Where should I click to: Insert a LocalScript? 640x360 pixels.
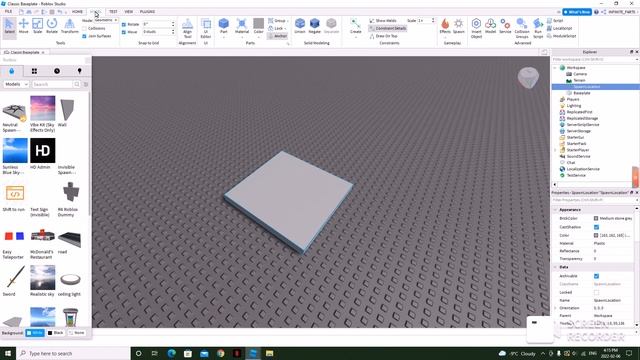coord(559,28)
